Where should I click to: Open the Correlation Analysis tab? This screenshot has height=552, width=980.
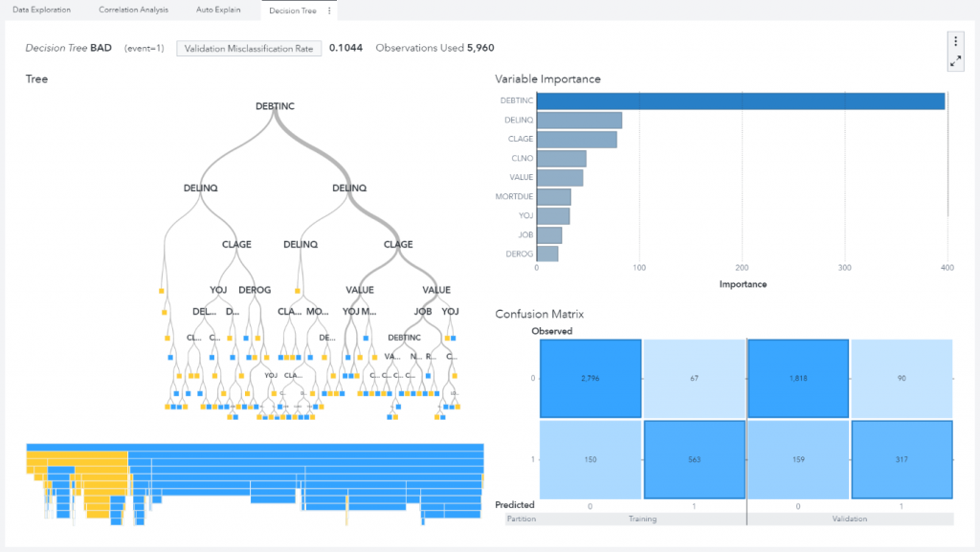pos(133,11)
